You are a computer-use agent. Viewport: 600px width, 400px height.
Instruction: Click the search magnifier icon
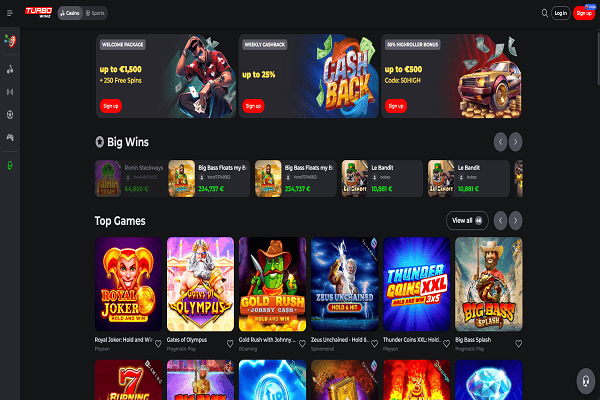[x=545, y=13]
